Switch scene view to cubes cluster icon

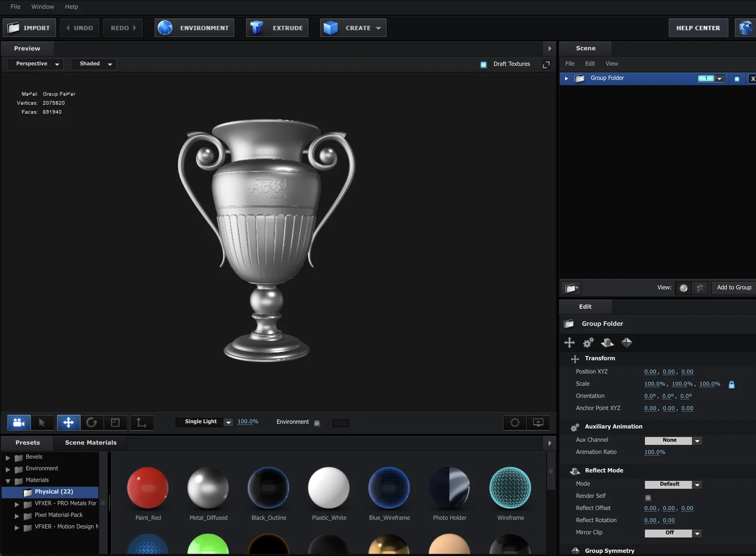click(x=700, y=288)
